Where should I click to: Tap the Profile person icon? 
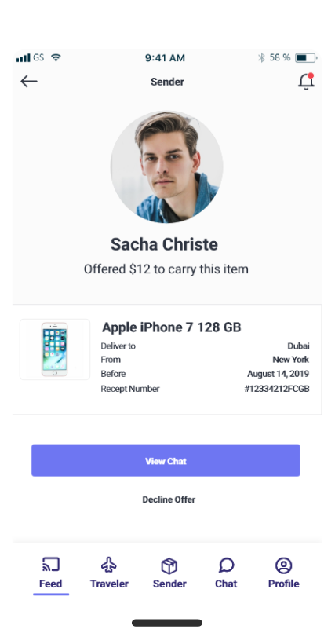coord(283,565)
